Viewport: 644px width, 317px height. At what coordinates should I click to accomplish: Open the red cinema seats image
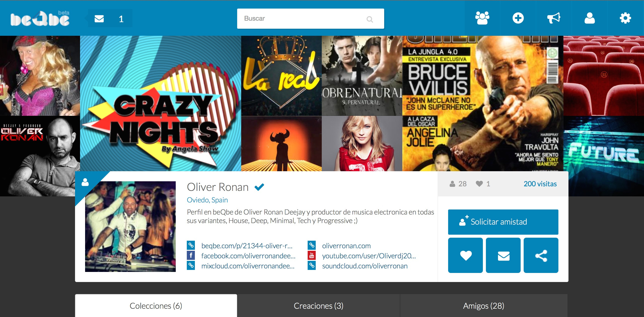point(604,76)
